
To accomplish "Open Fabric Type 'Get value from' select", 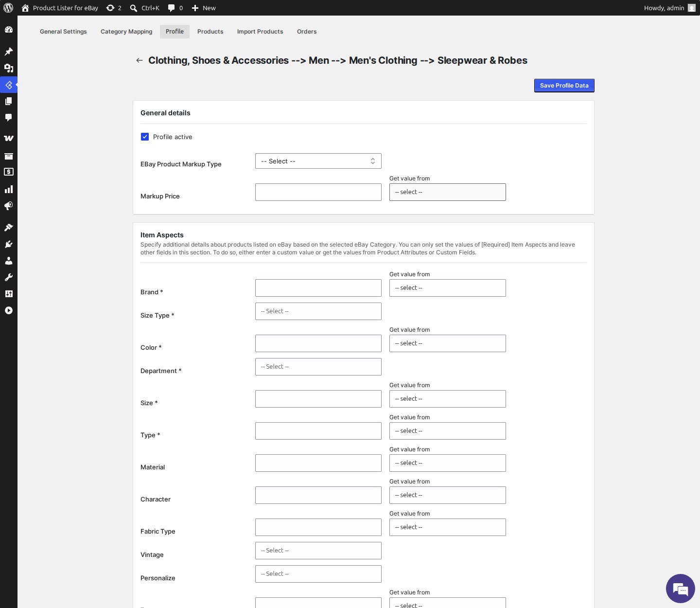I will [x=448, y=527].
